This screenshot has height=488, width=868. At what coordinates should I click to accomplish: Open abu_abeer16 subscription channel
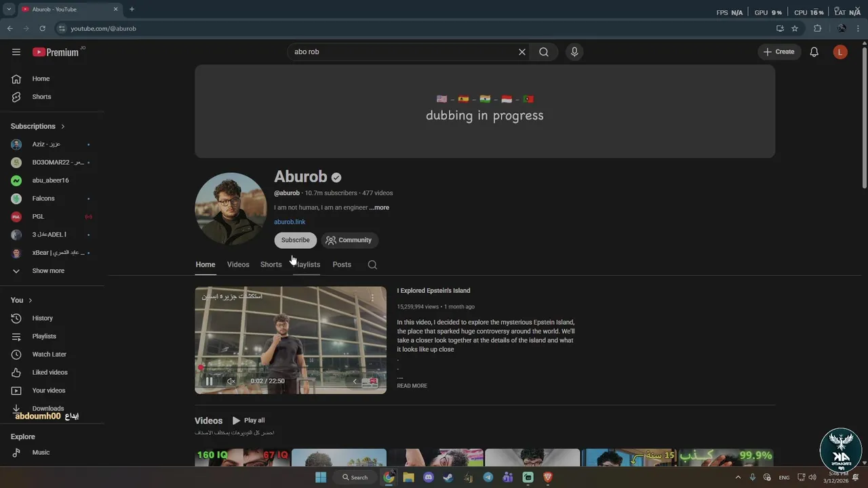(52, 180)
